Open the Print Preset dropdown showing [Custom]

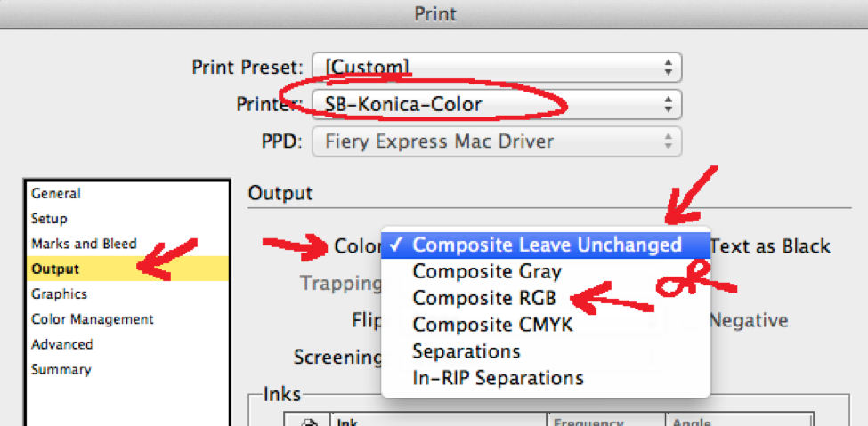pyautogui.click(x=497, y=68)
